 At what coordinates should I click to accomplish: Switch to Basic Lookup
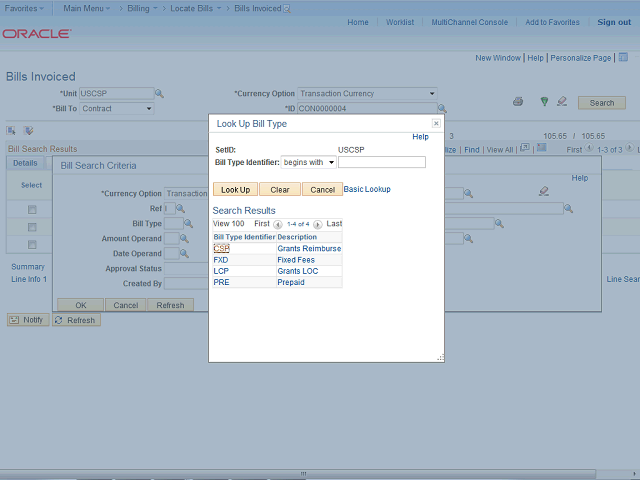pos(367,189)
